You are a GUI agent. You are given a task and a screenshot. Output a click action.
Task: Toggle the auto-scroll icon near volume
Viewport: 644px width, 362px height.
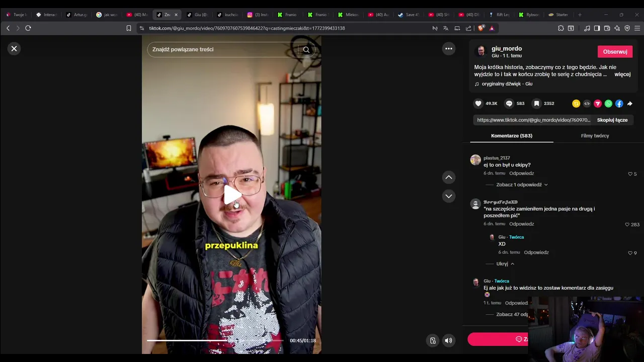point(433,340)
